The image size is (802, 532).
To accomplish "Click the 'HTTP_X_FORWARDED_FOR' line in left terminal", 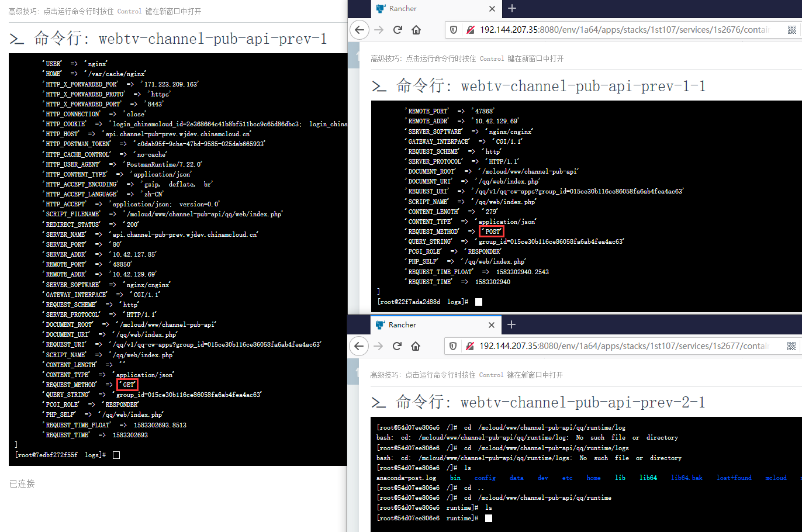I will coord(120,84).
